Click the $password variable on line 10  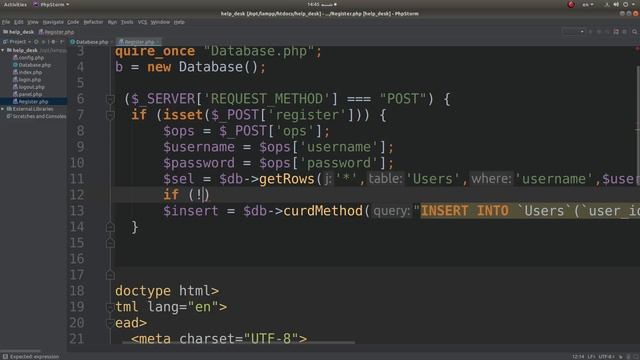pyautogui.click(x=199, y=163)
